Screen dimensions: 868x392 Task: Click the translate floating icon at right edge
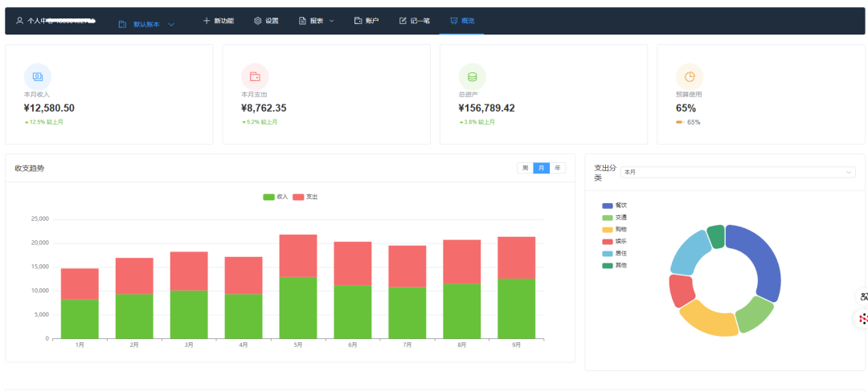(x=863, y=297)
